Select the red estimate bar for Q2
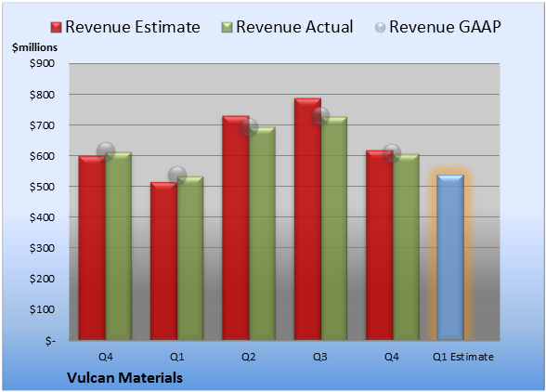The image size is (546, 392). click(x=236, y=228)
